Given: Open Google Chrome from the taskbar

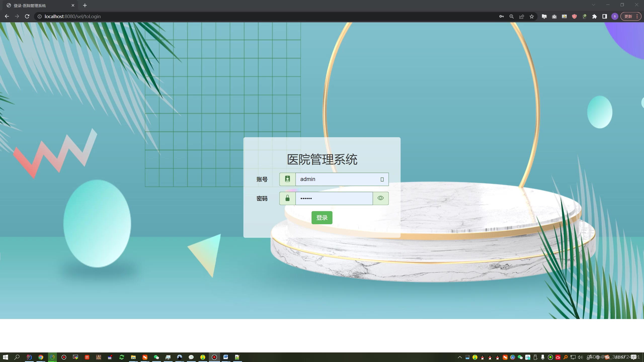Looking at the screenshot, I should click(41, 357).
